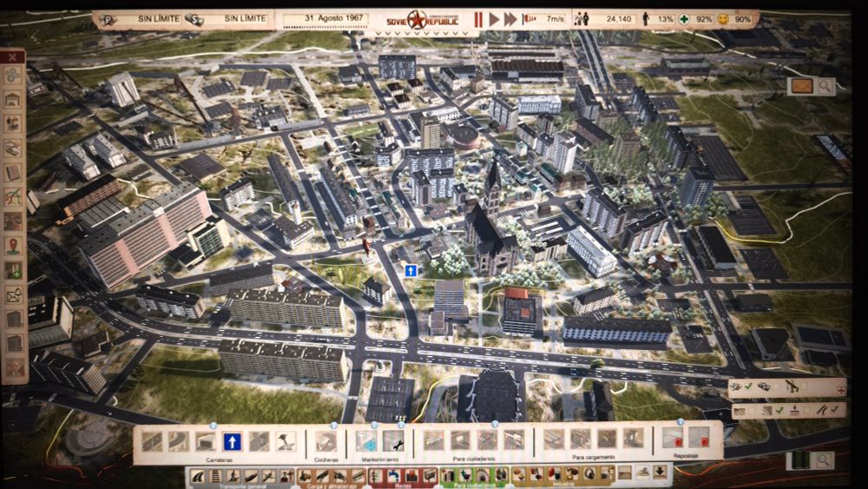Select the water tap icon in Redes
The height and width of the screenshot is (489, 868).
click(393, 476)
